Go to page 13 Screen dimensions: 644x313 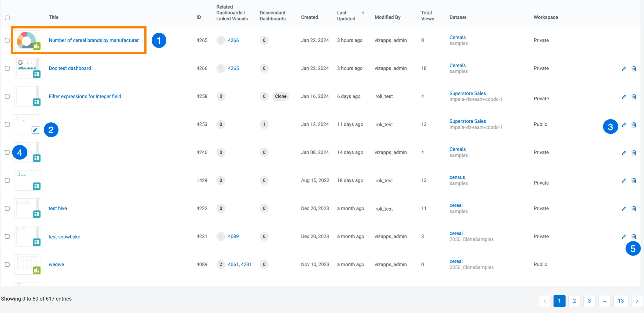tap(621, 301)
